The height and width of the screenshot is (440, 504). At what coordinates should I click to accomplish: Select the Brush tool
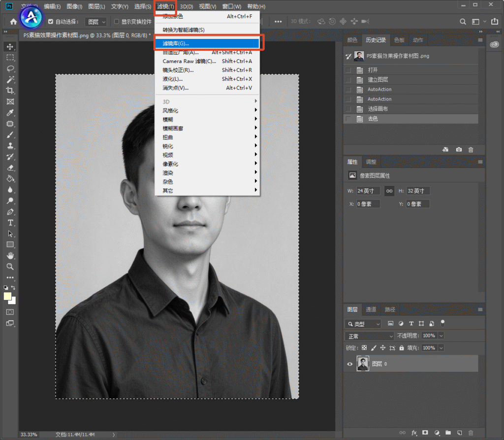(x=10, y=135)
